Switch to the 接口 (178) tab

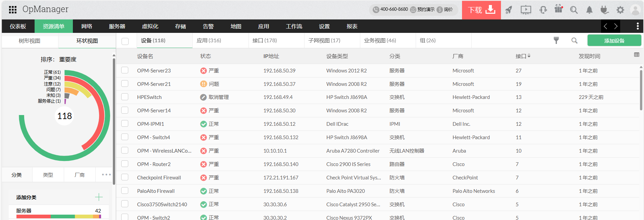coord(265,41)
